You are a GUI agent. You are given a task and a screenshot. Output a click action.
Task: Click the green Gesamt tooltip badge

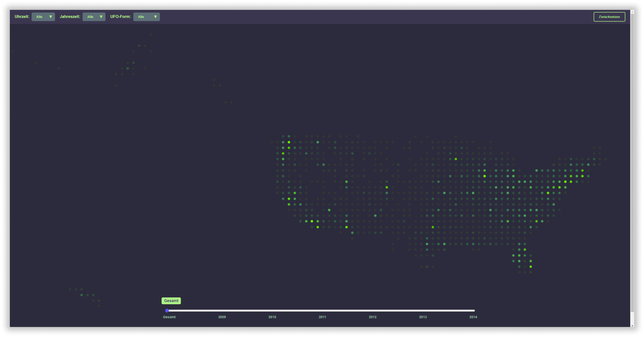[x=171, y=301]
